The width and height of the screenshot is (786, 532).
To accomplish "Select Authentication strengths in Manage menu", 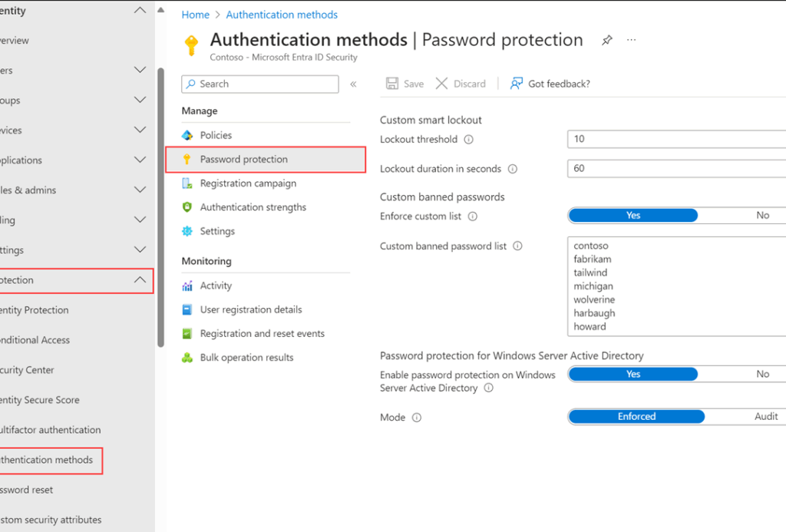I will (x=253, y=207).
